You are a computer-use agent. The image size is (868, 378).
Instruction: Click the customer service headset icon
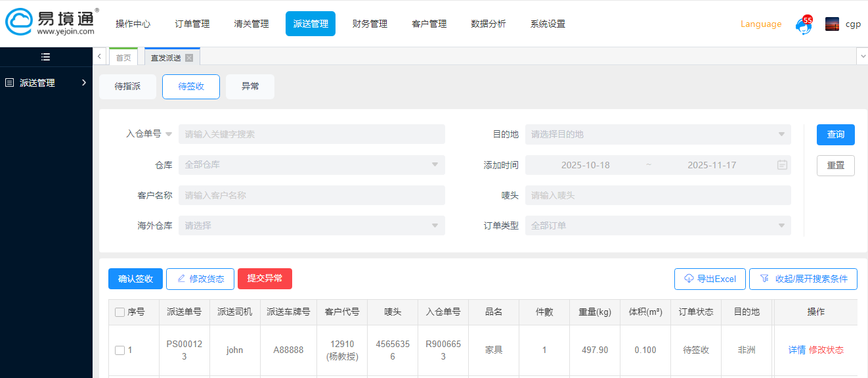pyautogui.click(x=802, y=26)
